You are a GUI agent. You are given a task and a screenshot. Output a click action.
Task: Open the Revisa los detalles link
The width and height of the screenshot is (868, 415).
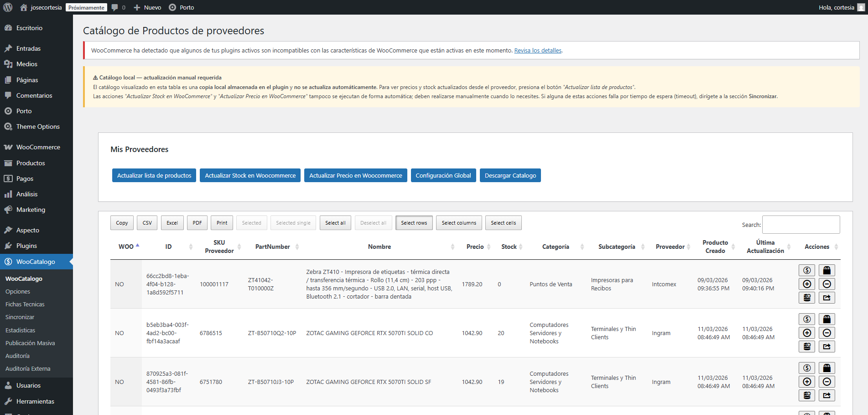pyautogui.click(x=537, y=50)
